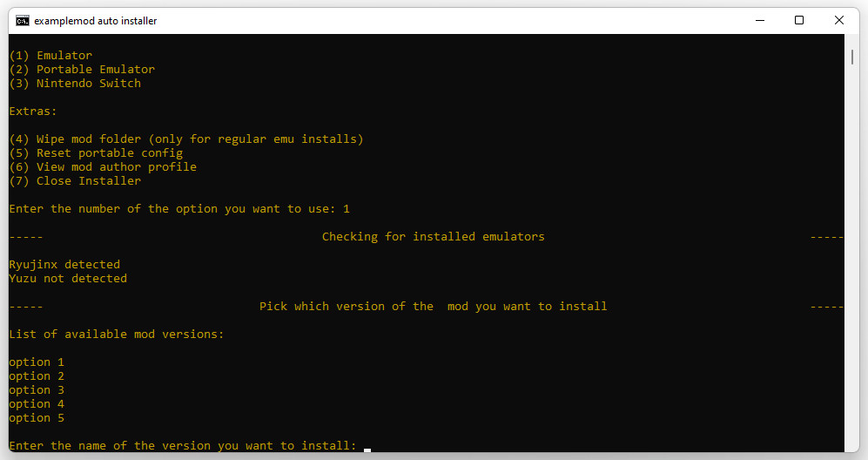
Task: Click the '(1) Emulator' option line
Action: 50,56
